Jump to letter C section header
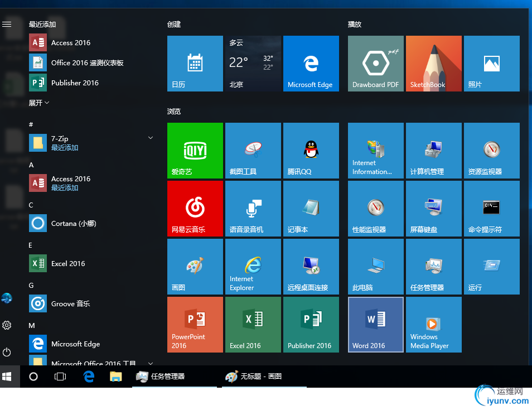 pyautogui.click(x=31, y=205)
